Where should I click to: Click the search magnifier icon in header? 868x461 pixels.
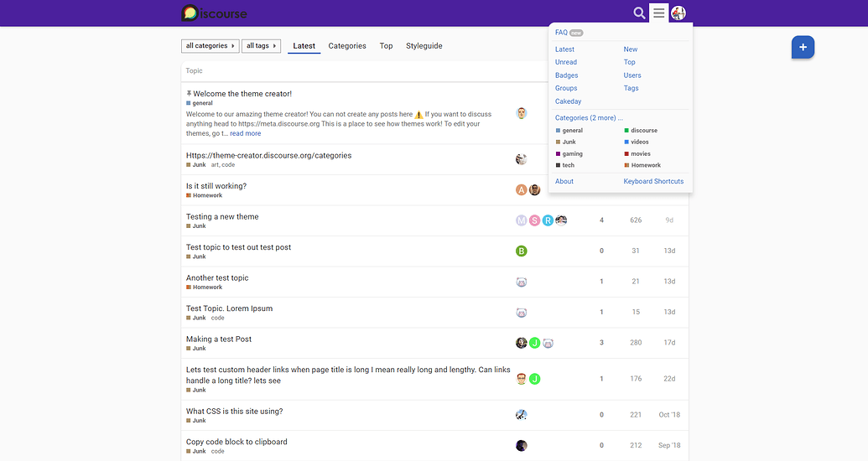639,13
